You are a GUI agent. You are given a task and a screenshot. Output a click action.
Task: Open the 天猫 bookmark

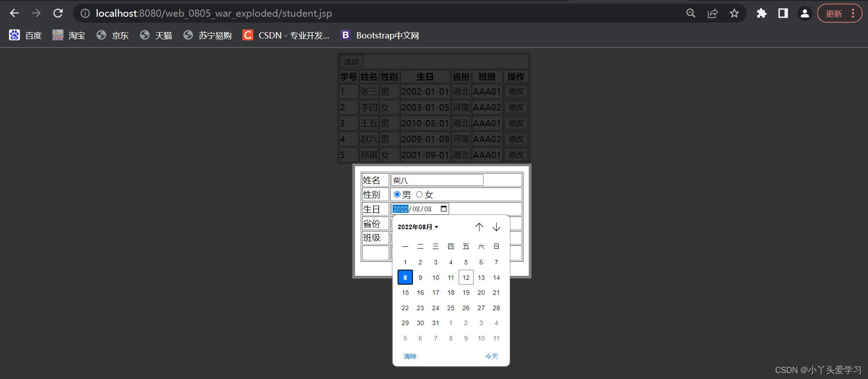[156, 35]
